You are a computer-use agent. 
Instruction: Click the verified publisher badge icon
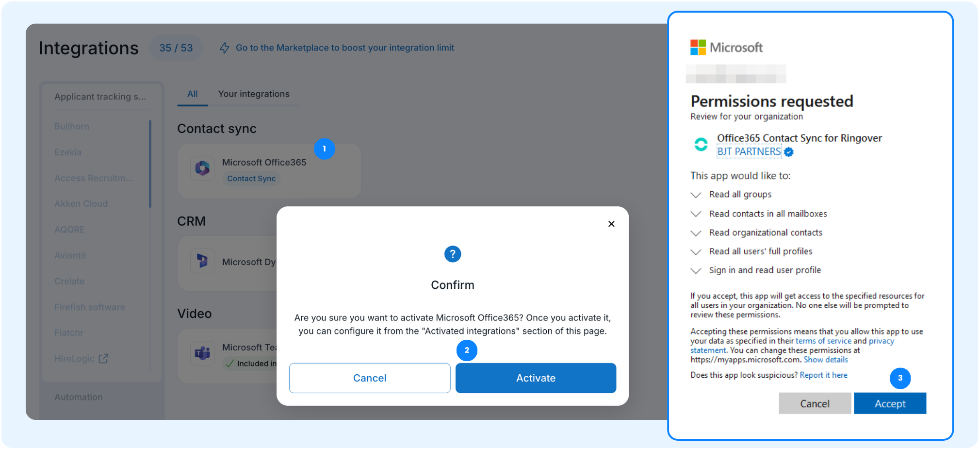click(x=789, y=152)
